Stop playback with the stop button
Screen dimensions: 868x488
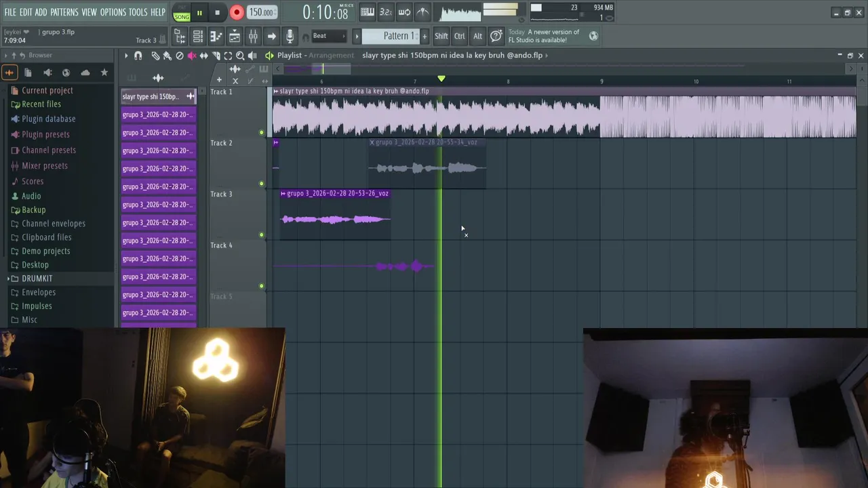coord(217,12)
